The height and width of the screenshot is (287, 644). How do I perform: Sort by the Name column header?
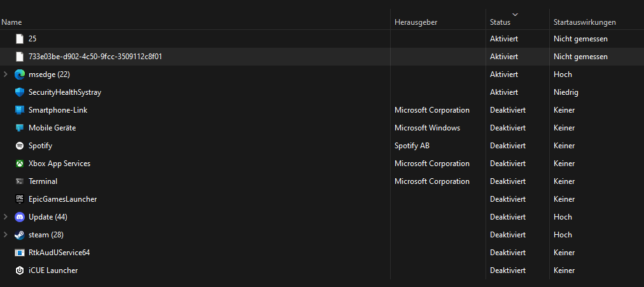[11, 22]
